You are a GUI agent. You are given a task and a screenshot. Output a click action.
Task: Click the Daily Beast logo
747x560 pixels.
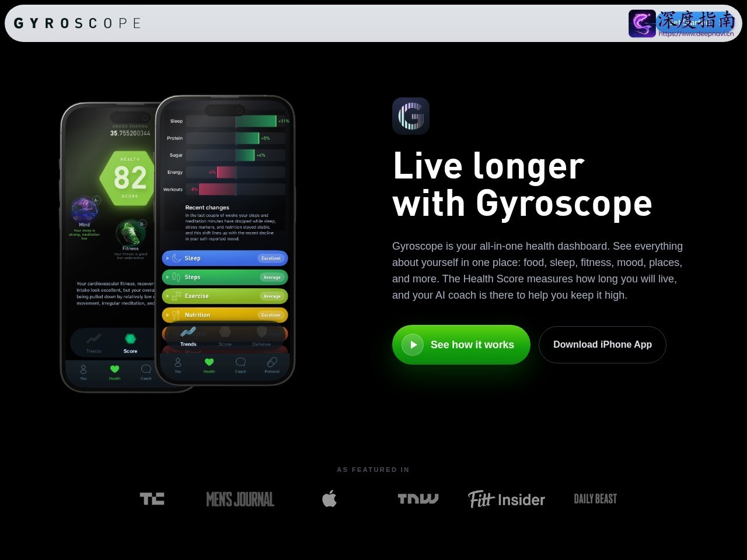click(x=595, y=499)
